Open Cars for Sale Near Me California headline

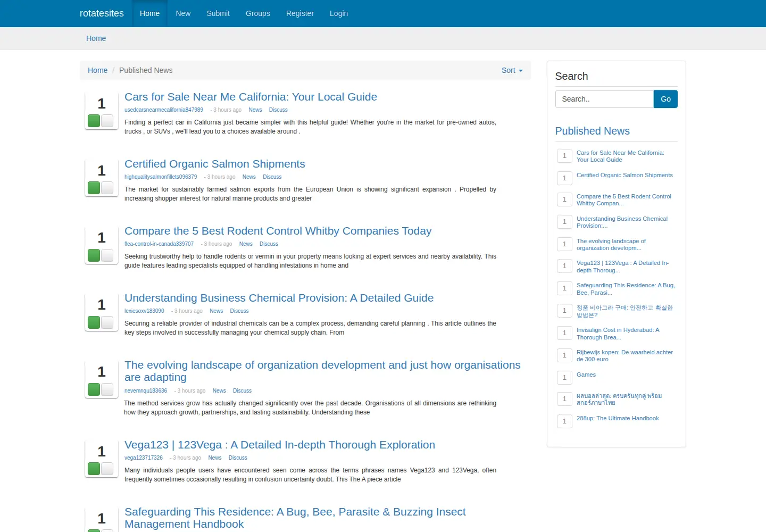[x=251, y=97]
